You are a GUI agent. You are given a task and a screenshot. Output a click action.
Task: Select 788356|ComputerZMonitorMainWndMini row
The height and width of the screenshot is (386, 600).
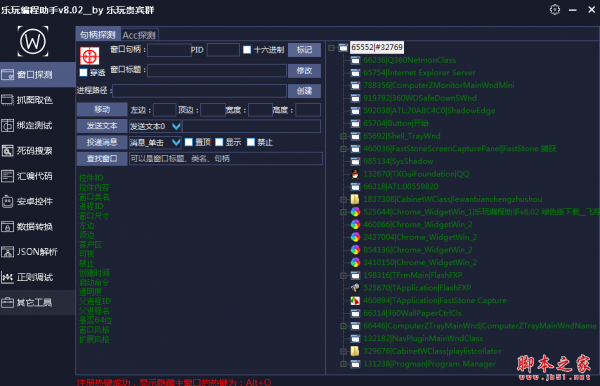439,85
